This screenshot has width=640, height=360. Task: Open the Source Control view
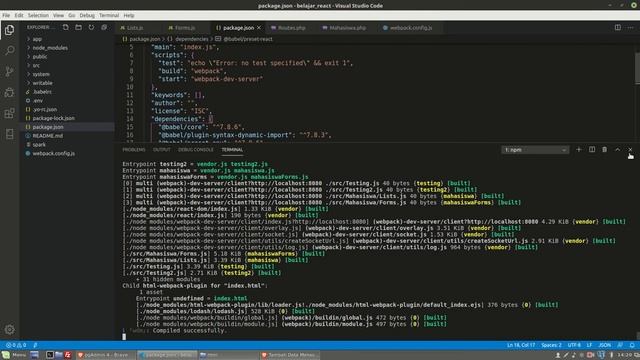point(9,71)
